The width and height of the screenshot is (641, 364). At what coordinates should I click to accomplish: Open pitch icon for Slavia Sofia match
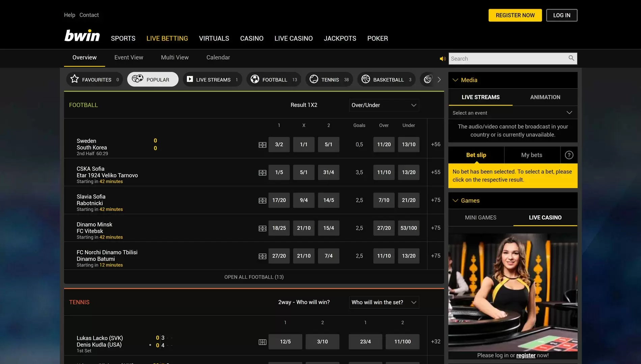tap(262, 201)
